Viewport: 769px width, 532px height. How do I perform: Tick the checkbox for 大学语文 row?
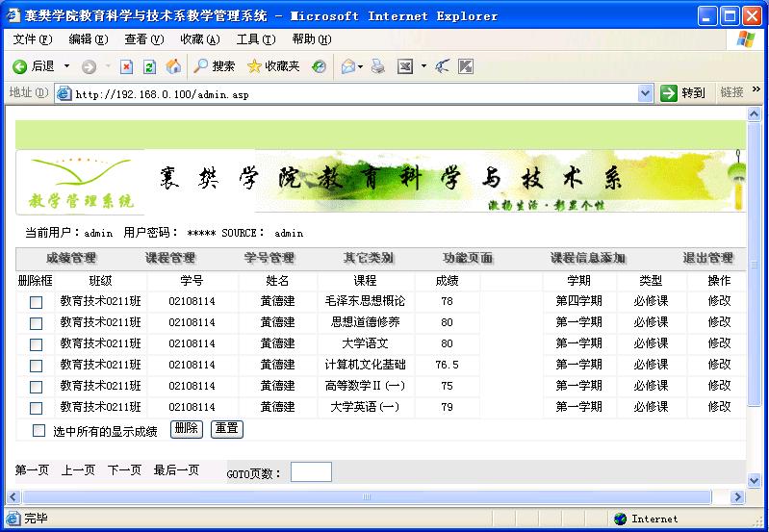pyautogui.click(x=36, y=344)
